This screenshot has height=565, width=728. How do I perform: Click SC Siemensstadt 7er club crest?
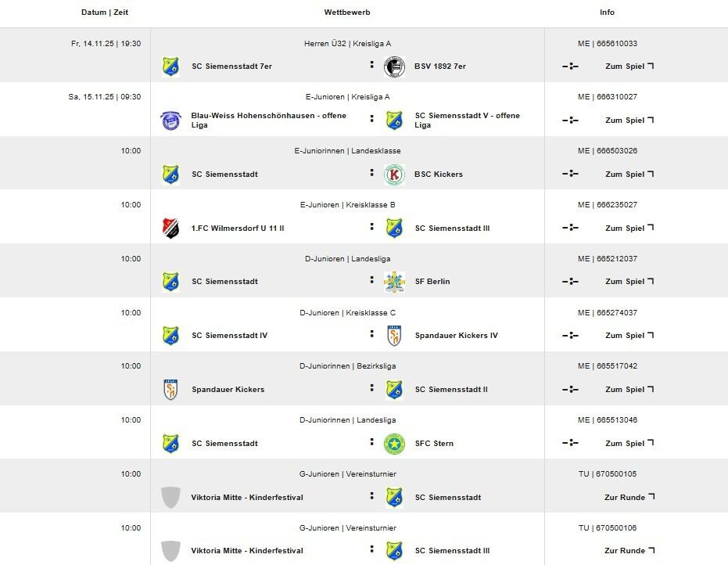pyautogui.click(x=170, y=67)
